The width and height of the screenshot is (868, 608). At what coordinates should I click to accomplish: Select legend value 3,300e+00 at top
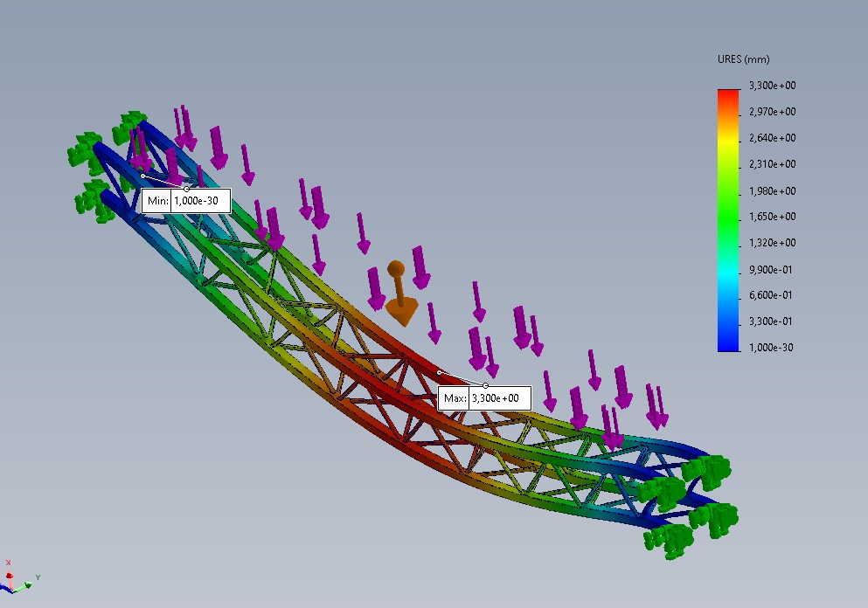point(772,86)
